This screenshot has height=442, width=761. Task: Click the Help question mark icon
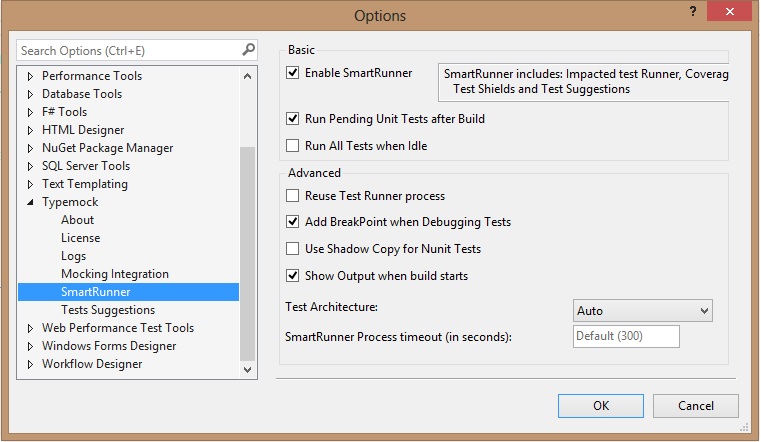(691, 11)
